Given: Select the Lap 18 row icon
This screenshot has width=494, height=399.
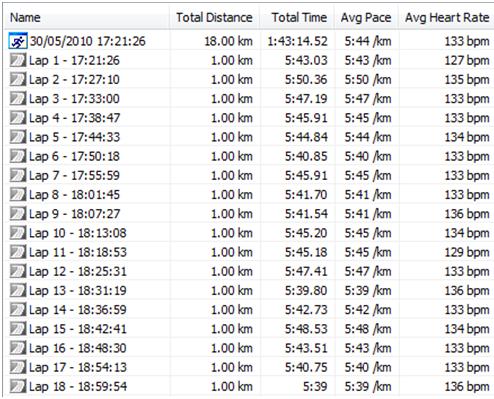Looking at the screenshot, I should pyautogui.click(x=18, y=387).
